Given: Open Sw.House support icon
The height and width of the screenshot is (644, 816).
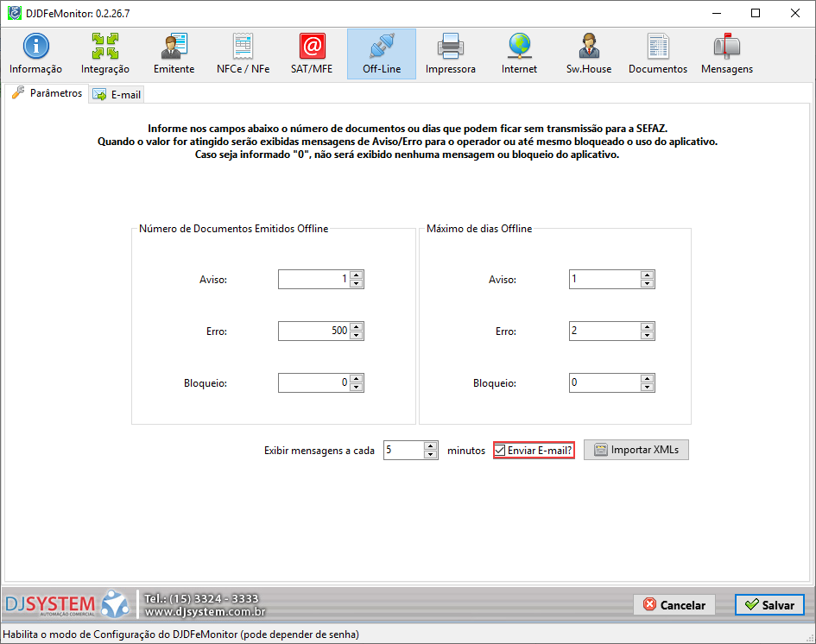Looking at the screenshot, I should 588,54.
